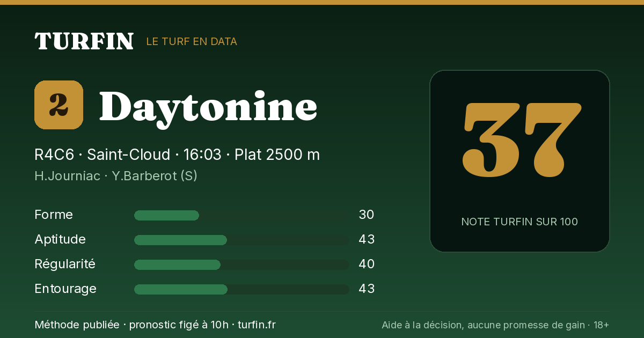Viewport: 644px width, 338px height.
Task: Click the Aptitude label
Action: [60, 239]
